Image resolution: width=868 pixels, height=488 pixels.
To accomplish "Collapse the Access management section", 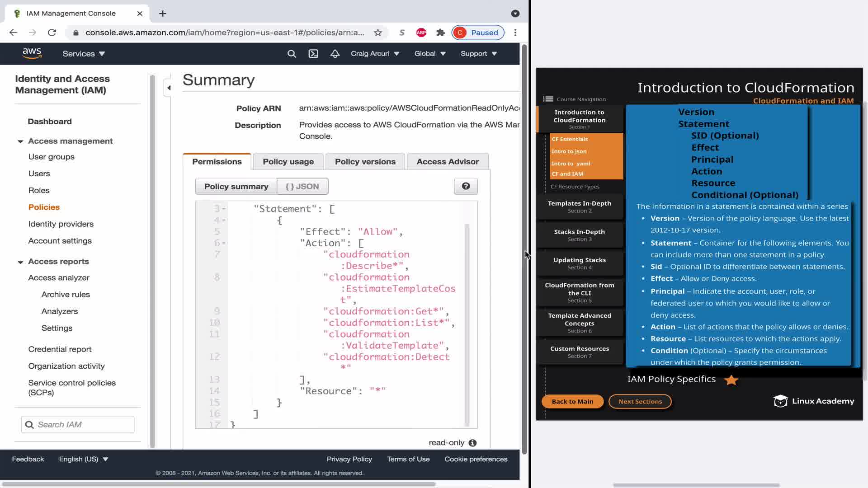I will (20, 141).
